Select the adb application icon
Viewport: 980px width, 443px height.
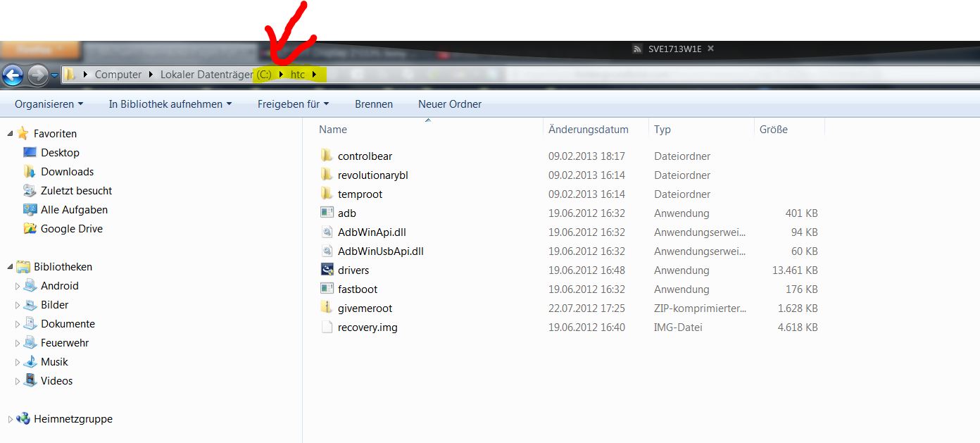point(326,213)
